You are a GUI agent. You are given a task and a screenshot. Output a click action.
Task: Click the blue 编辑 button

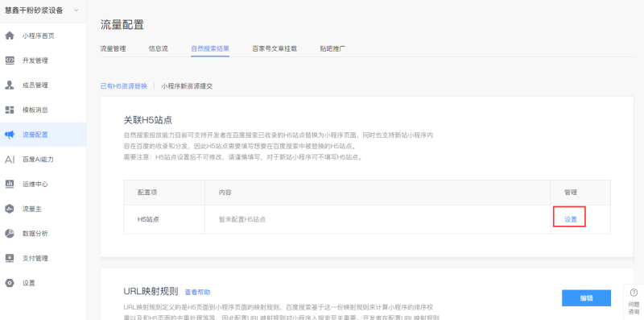tap(586, 298)
